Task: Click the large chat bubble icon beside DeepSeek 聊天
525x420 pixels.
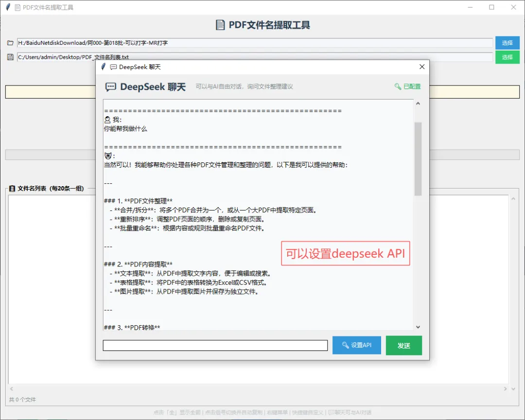Action: point(110,87)
